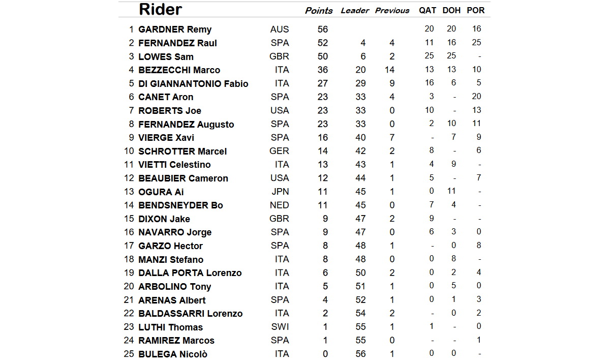Click the JPN nationality for Ogura
Viewport: 610px width, 364px height.
(280, 192)
